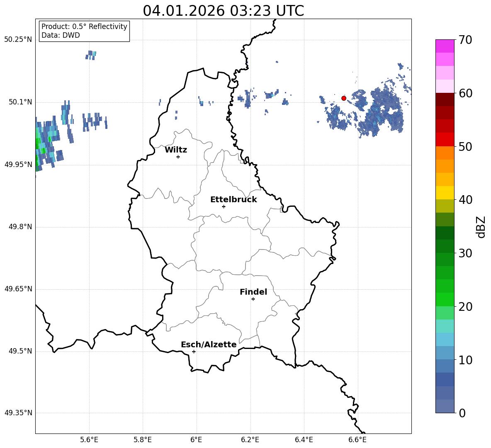491x448 pixels.
Task: Click the 6°E longitude label
Action: coord(196,440)
